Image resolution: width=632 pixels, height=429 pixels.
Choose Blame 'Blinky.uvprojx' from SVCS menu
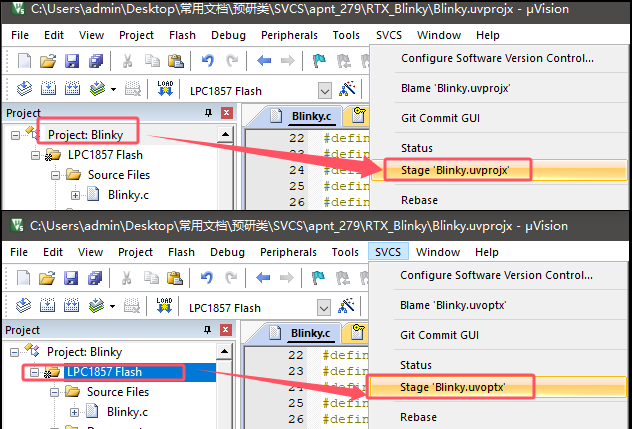[x=455, y=88]
